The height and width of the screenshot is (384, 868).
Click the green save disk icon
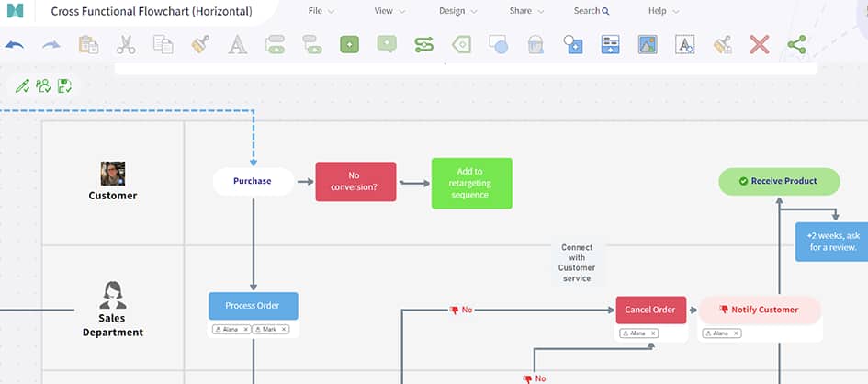[64, 85]
